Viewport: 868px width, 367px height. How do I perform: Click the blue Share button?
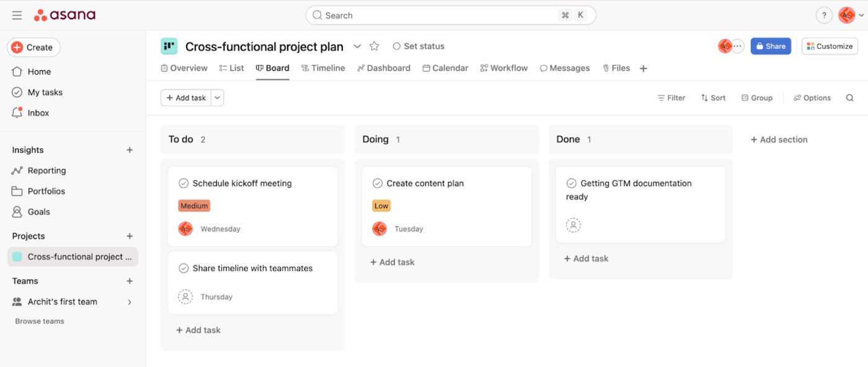(771, 46)
